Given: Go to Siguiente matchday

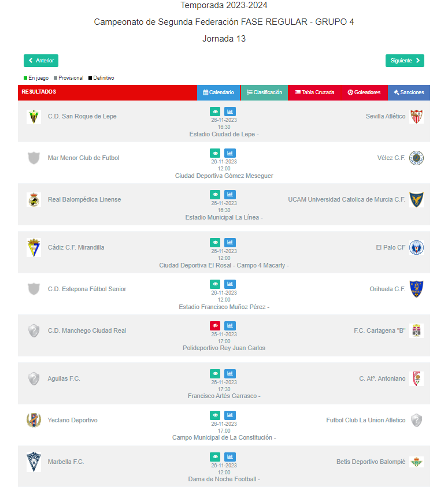Looking at the screenshot, I should tap(405, 61).
